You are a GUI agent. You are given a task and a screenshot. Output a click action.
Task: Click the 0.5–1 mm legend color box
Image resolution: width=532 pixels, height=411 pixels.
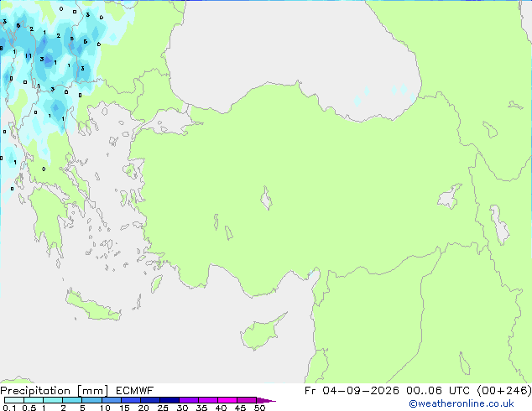point(34,400)
